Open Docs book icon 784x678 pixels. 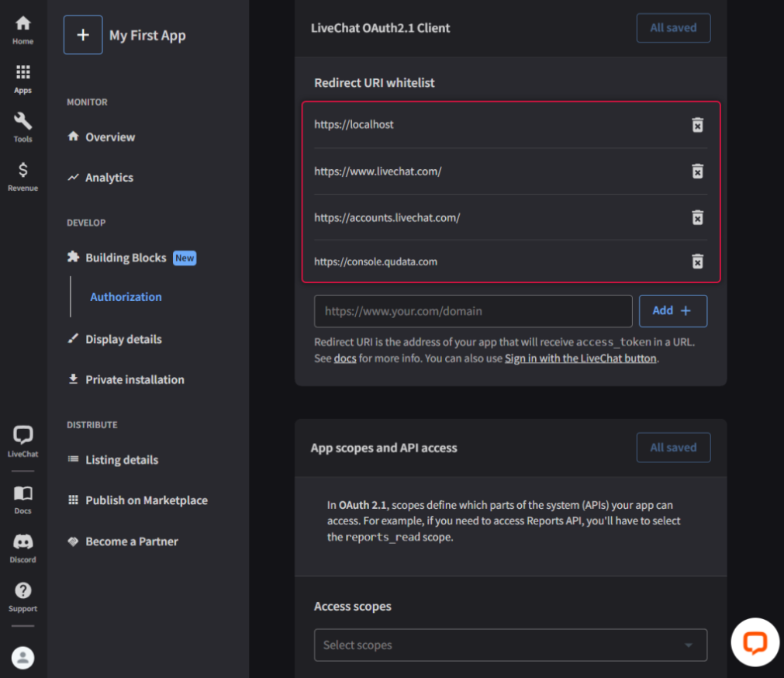coord(23,499)
